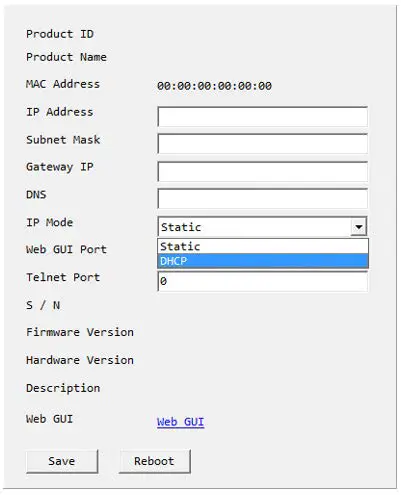Focus the Subnet Mask text box
401x495 pixels.
click(263, 144)
